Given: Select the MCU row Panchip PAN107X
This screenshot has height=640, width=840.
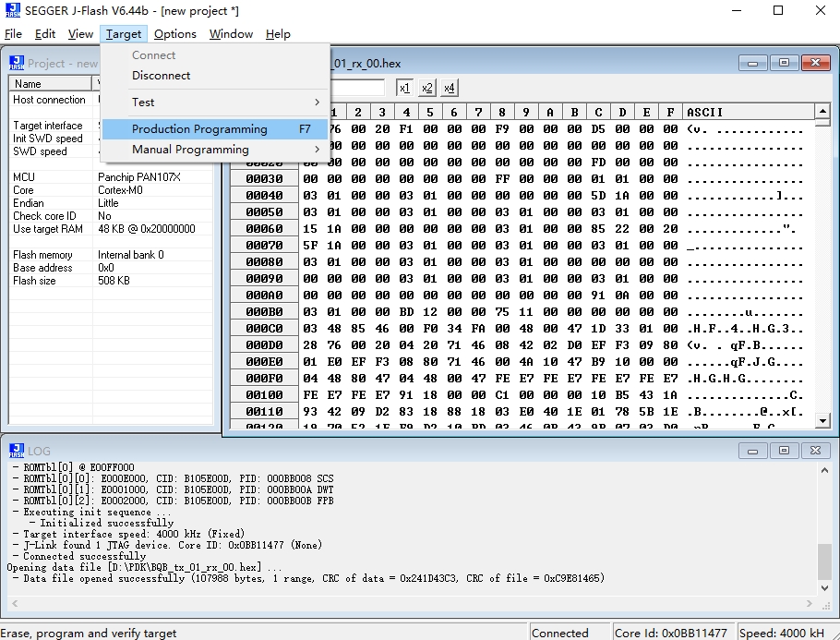Looking at the screenshot, I should click(112, 177).
